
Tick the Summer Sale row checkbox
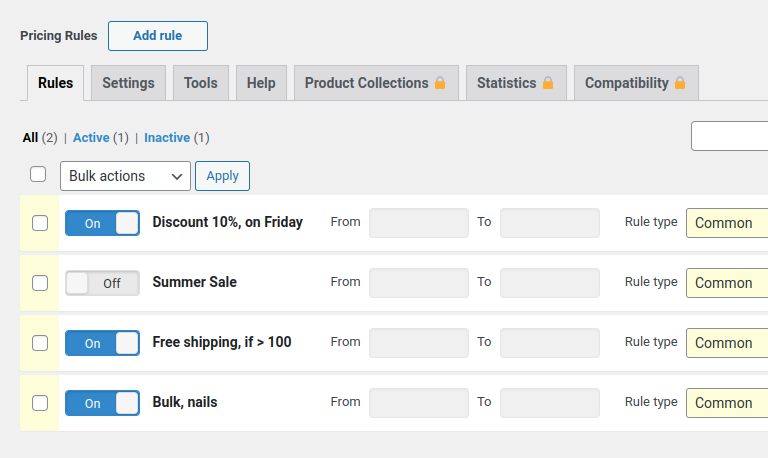point(40,283)
